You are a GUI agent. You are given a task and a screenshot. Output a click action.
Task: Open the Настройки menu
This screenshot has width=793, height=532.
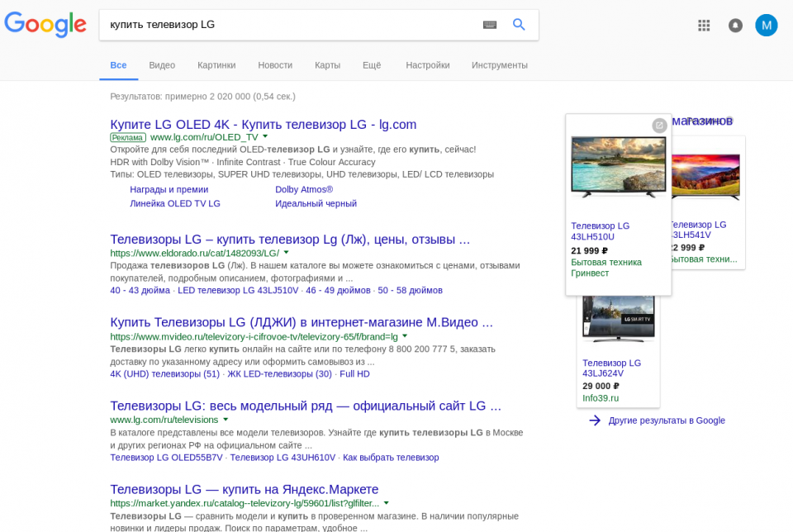(x=427, y=65)
